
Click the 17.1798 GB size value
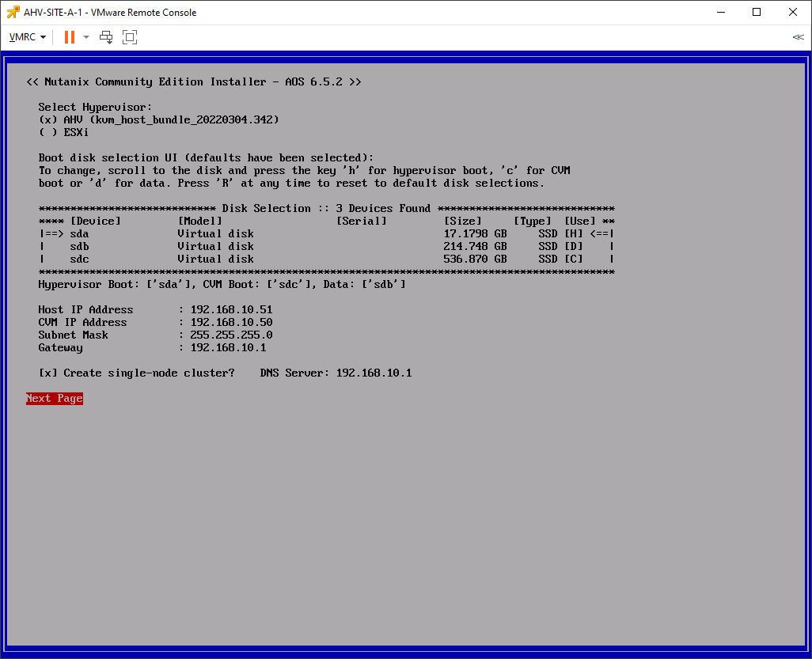pos(475,234)
